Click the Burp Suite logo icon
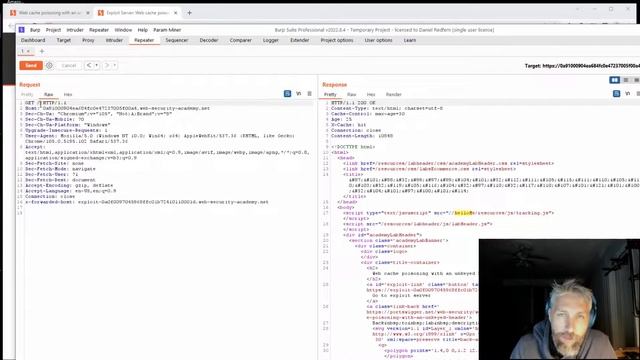 pos(22,30)
